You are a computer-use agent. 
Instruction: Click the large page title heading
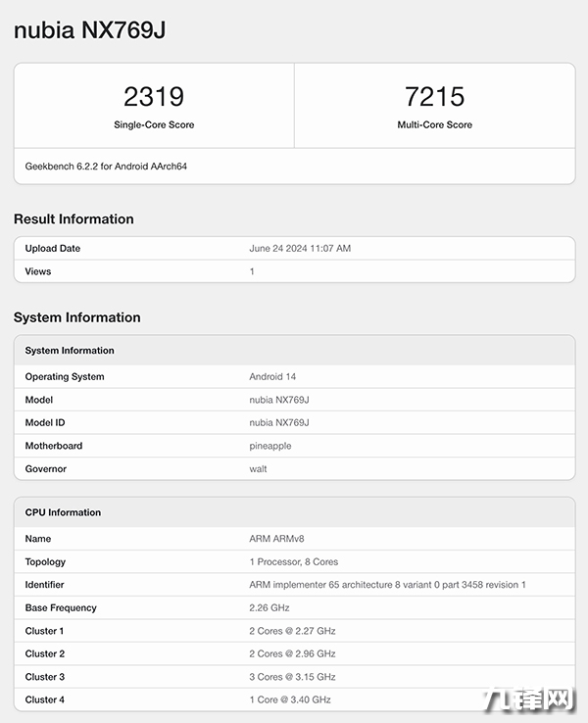(89, 30)
